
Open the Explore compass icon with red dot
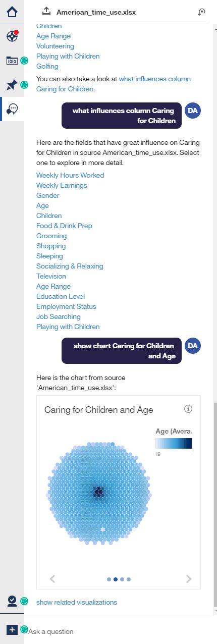(12, 36)
